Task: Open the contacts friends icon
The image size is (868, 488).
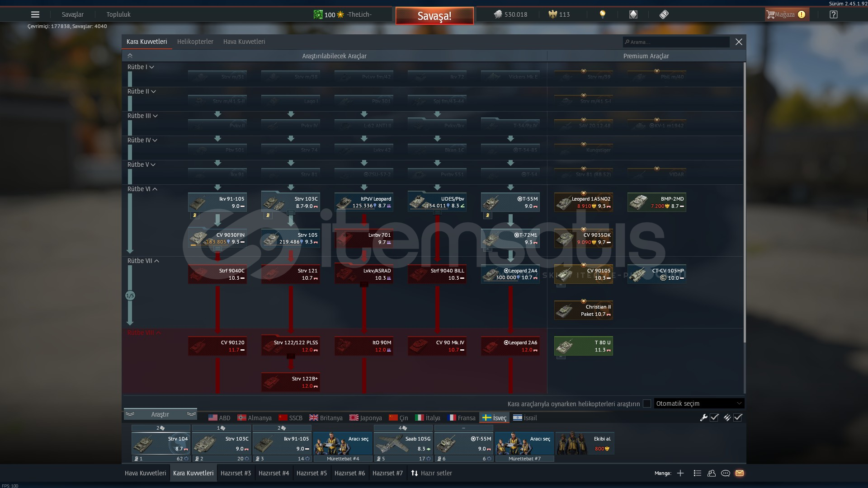Action: 712,473
